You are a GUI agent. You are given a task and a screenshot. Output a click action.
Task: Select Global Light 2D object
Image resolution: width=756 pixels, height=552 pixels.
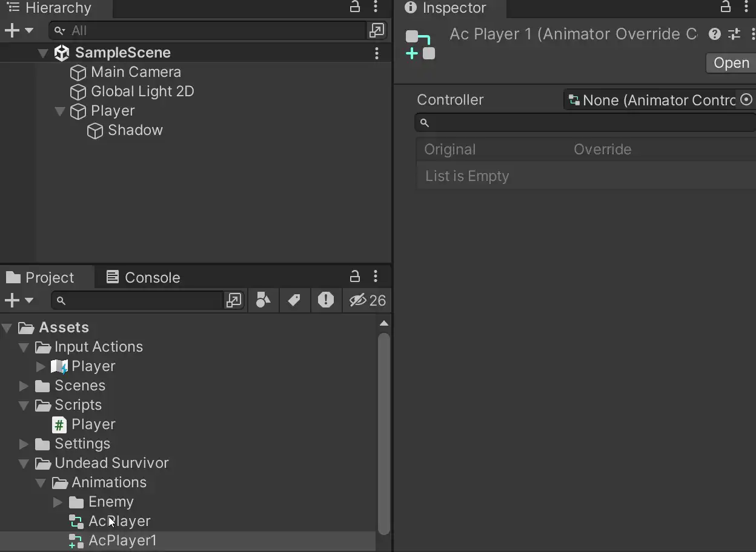point(142,91)
